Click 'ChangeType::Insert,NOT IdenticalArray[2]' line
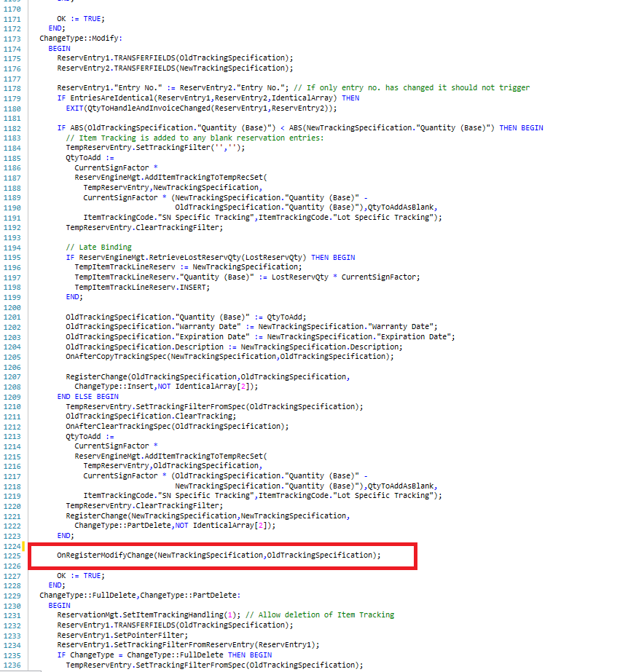620x672 pixels. tap(166, 387)
